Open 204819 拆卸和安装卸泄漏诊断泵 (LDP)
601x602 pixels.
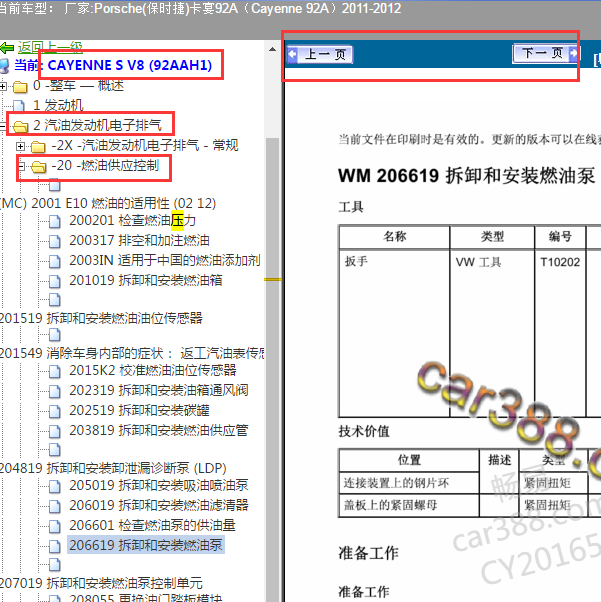pyautogui.click(x=113, y=468)
